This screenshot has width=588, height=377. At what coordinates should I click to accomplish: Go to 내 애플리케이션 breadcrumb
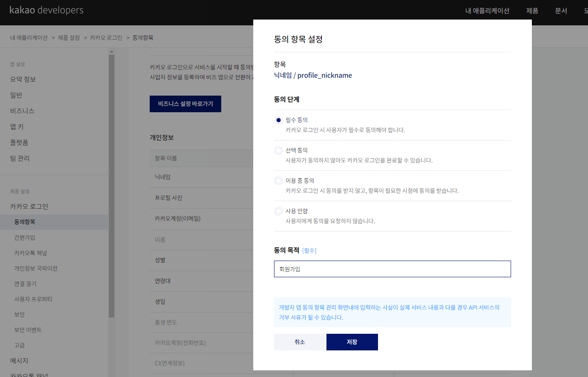[x=29, y=38]
